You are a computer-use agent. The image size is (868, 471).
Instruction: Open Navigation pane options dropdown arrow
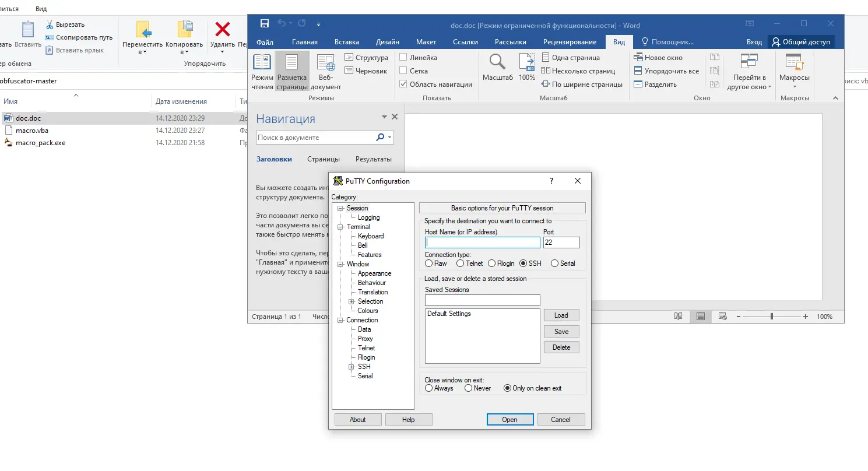[384, 117]
